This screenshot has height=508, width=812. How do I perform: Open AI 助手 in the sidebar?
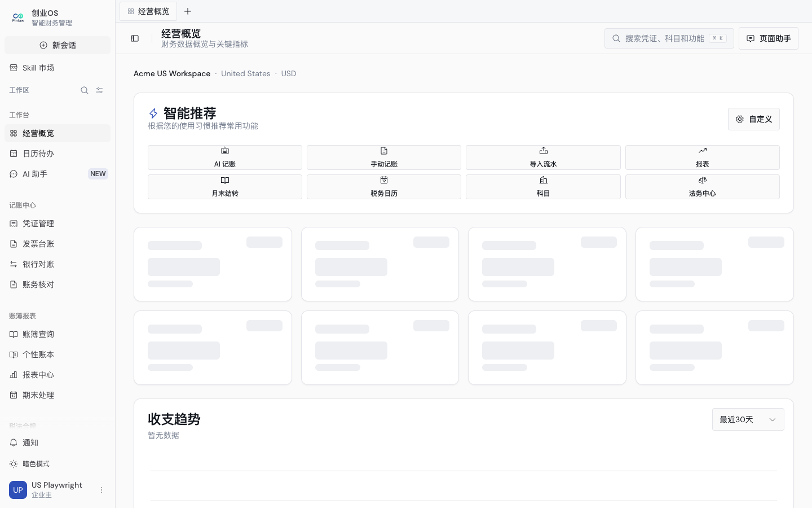point(58,174)
